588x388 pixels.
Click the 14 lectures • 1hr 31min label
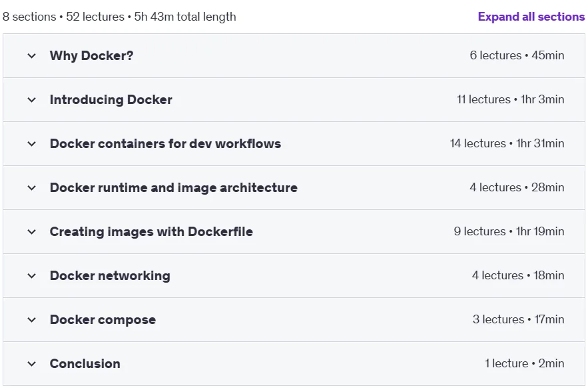[x=507, y=143]
